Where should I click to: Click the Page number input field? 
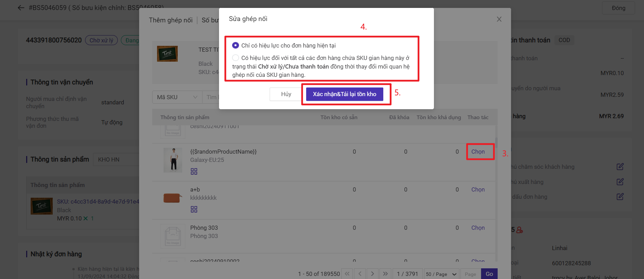point(470,274)
